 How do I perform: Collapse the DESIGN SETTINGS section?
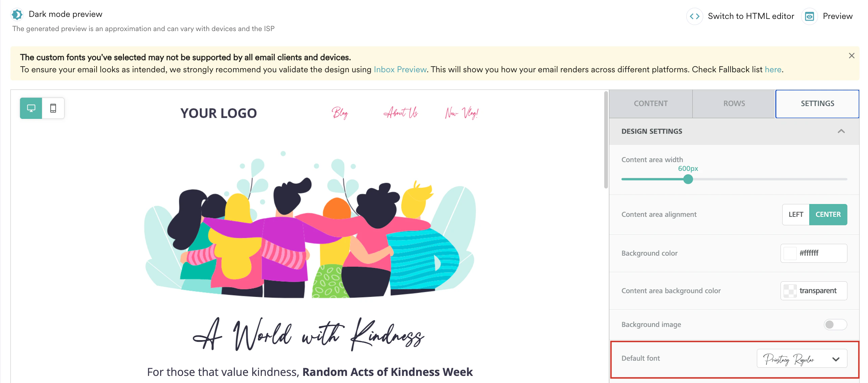(841, 131)
